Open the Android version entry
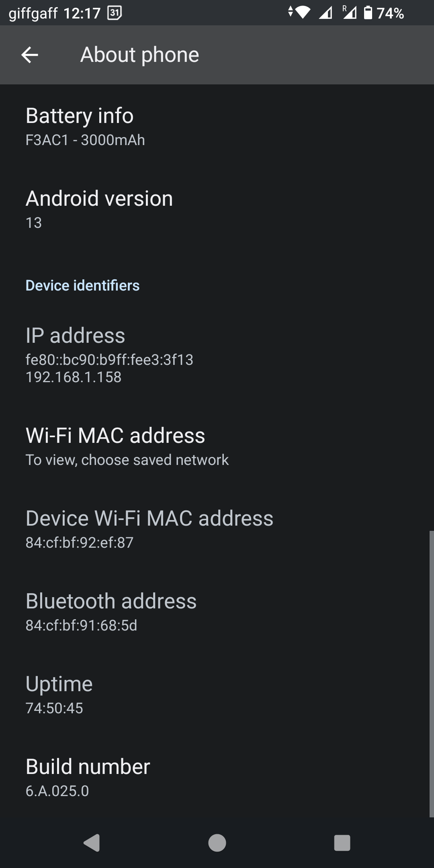Image resolution: width=434 pixels, height=868 pixels. 217,209
